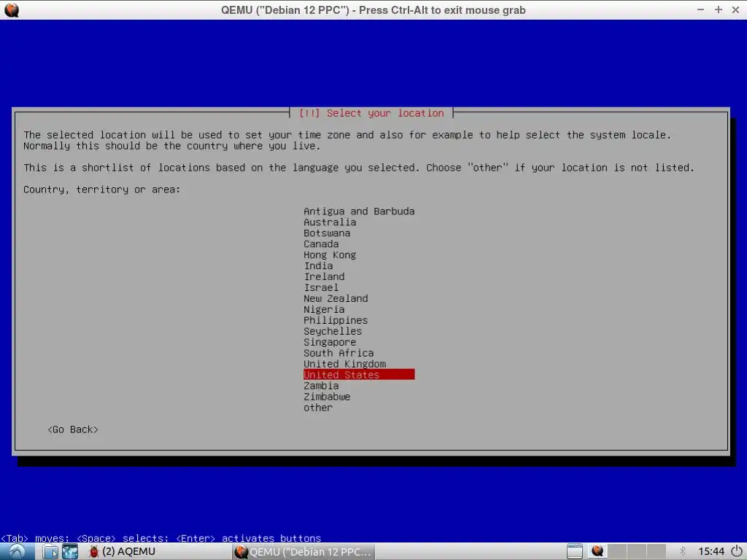Image resolution: width=747 pixels, height=560 pixels.
Task: Activate the Go Back button
Action: pos(73,429)
